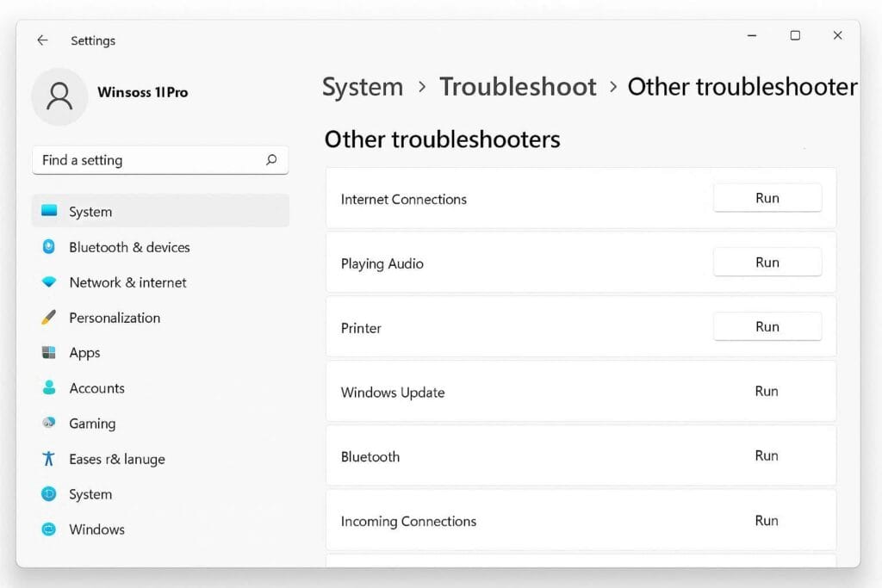The height and width of the screenshot is (588, 882).
Task: Click the magnifier icon in search box
Action: 271,160
